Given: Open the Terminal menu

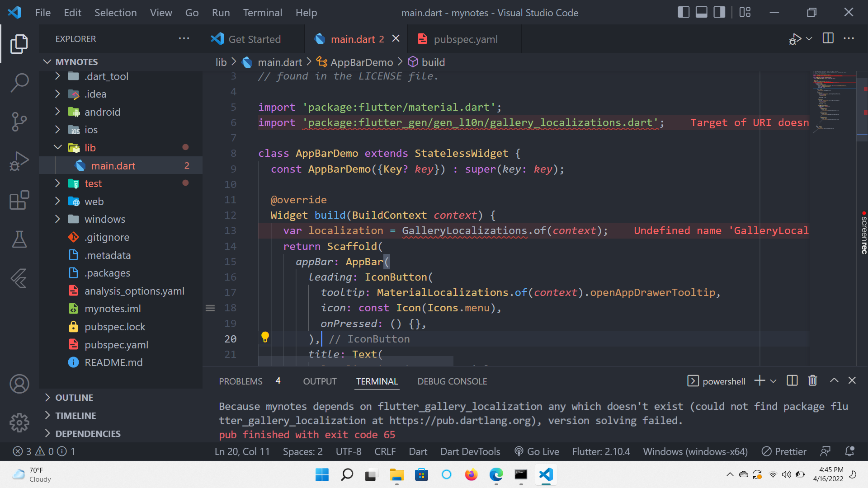Looking at the screenshot, I should coord(262,12).
